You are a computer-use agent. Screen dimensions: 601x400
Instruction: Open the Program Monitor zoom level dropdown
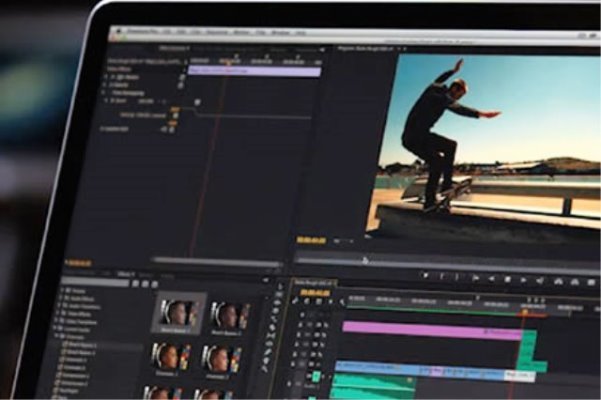point(344,241)
